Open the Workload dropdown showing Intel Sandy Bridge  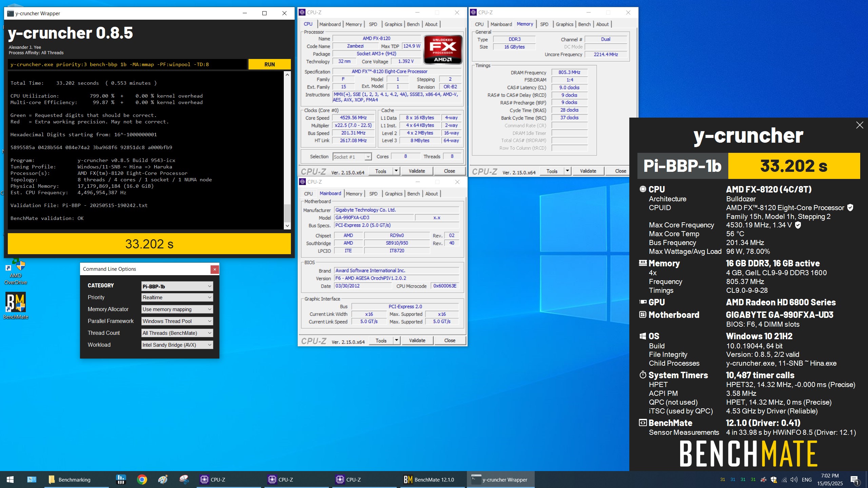click(x=177, y=345)
